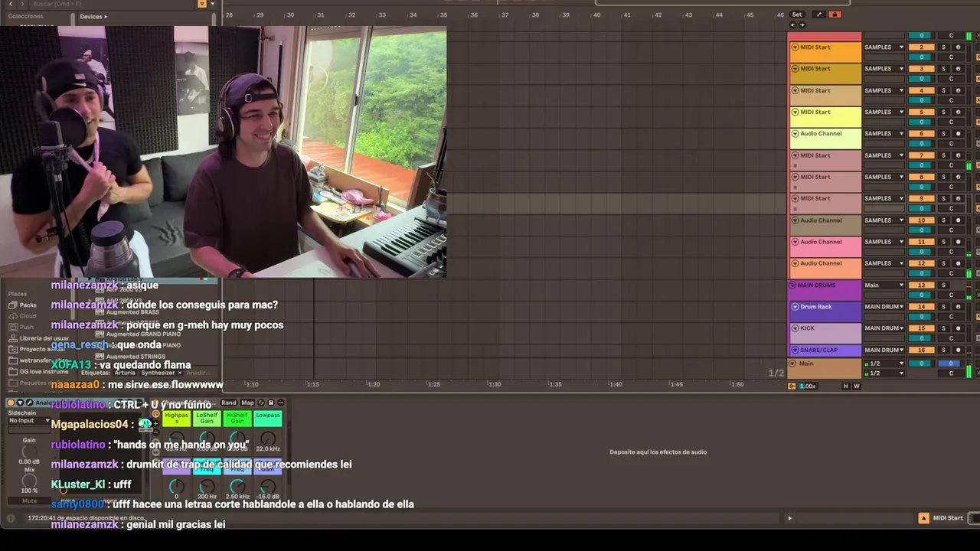
Task: Arm recording on track 12 Audio Channel
Action: pyautogui.click(x=958, y=263)
